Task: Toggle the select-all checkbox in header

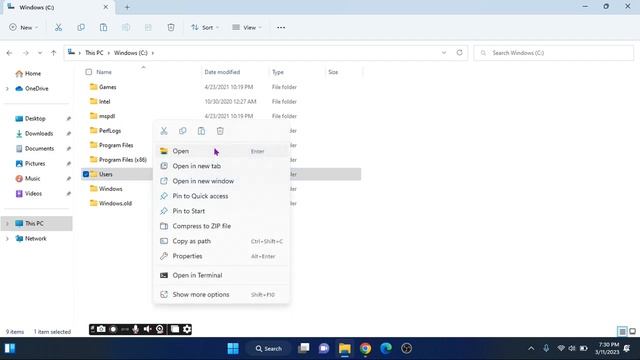Action: (89, 72)
